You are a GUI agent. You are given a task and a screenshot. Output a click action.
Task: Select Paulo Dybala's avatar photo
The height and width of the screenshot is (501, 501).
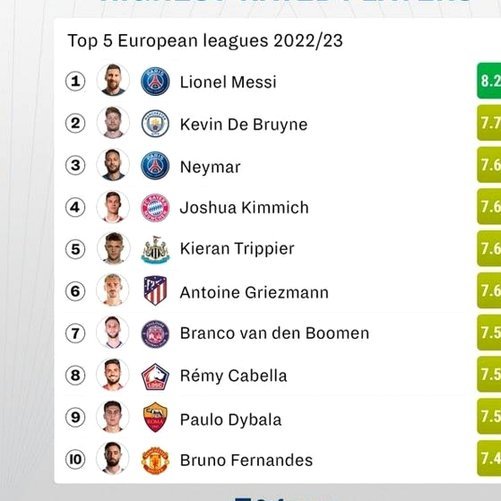[x=113, y=417]
